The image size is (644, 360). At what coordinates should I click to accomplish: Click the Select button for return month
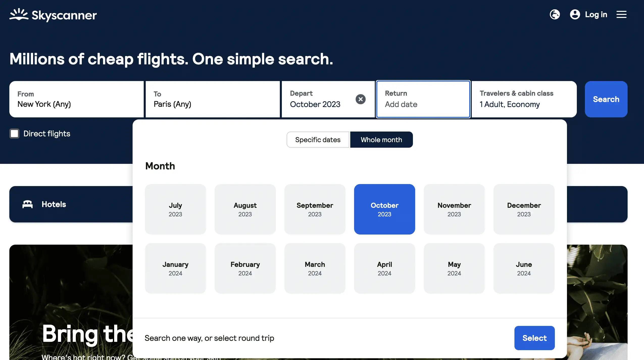[534, 338]
